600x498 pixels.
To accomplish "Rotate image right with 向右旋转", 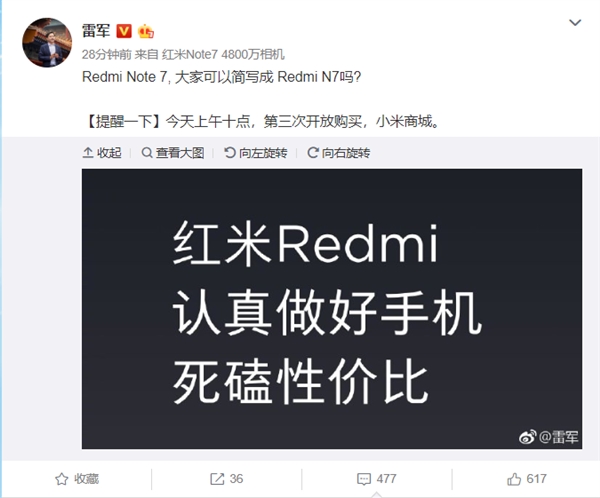I will tap(339, 153).
